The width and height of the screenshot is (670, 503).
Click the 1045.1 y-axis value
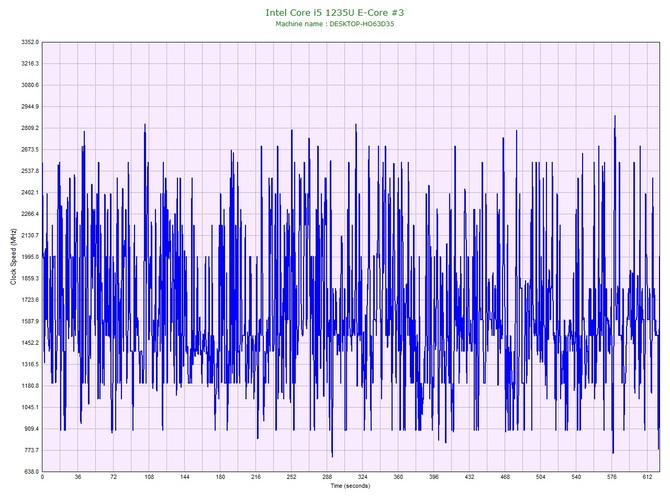coord(30,407)
